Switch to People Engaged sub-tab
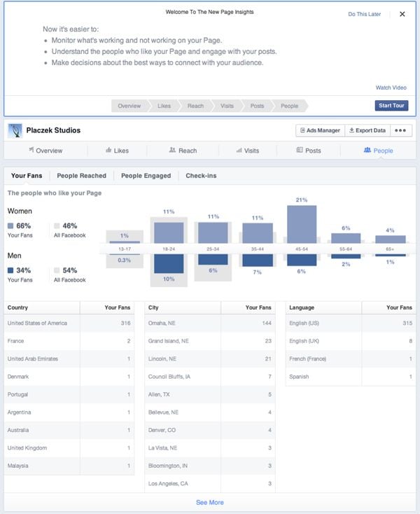This screenshot has width=420, height=514. click(146, 176)
